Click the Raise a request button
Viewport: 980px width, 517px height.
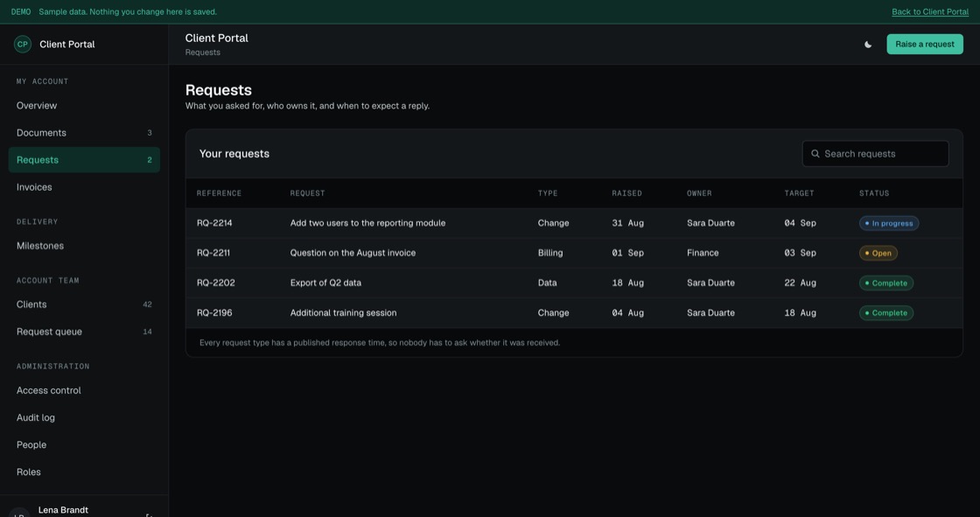[x=924, y=45]
